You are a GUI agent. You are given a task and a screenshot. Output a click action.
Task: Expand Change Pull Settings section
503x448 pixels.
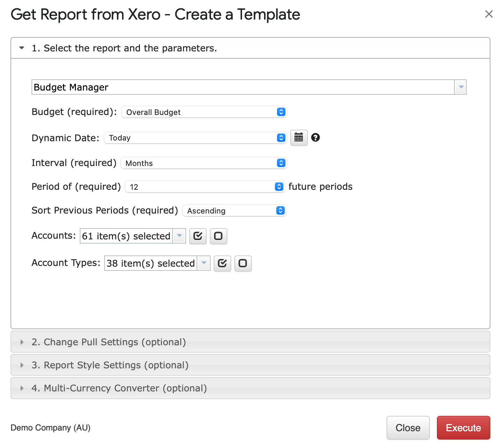tap(108, 342)
